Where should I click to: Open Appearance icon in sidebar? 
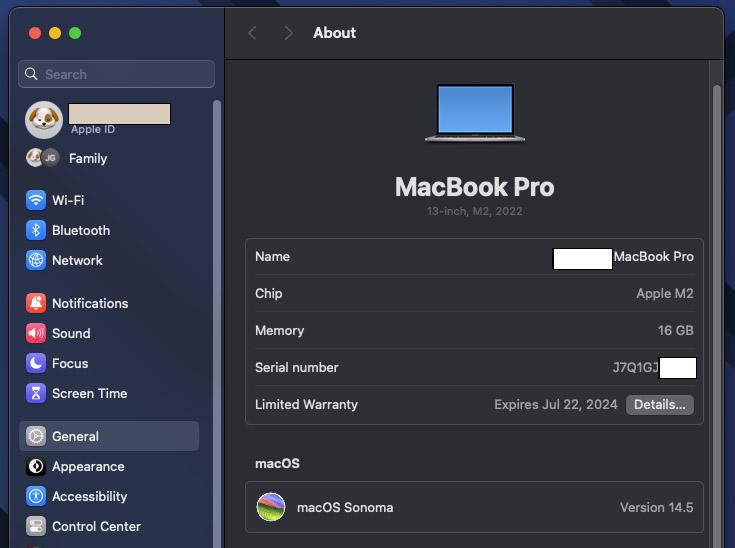click(36, 466)
